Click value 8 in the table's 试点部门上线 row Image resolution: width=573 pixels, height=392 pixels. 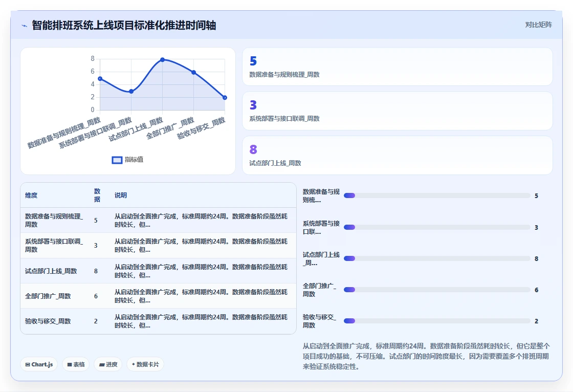pyautogui.click(x=96, y=271)
